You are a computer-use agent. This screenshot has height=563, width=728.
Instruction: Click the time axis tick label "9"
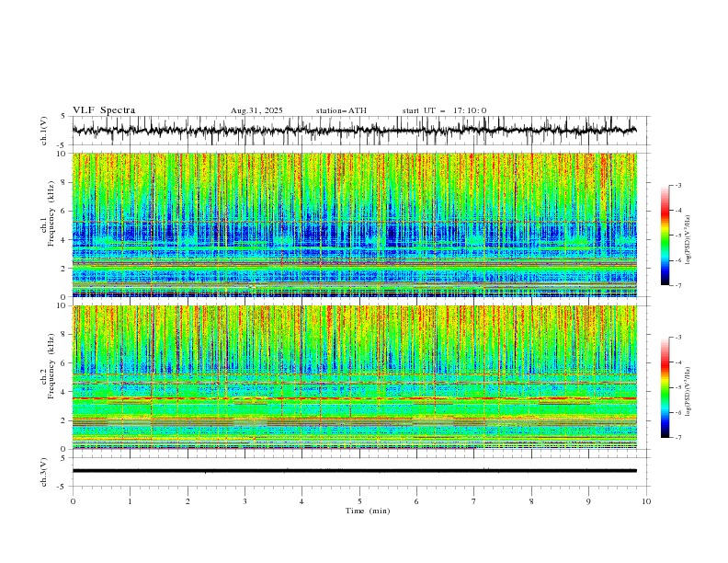point(588,501)
